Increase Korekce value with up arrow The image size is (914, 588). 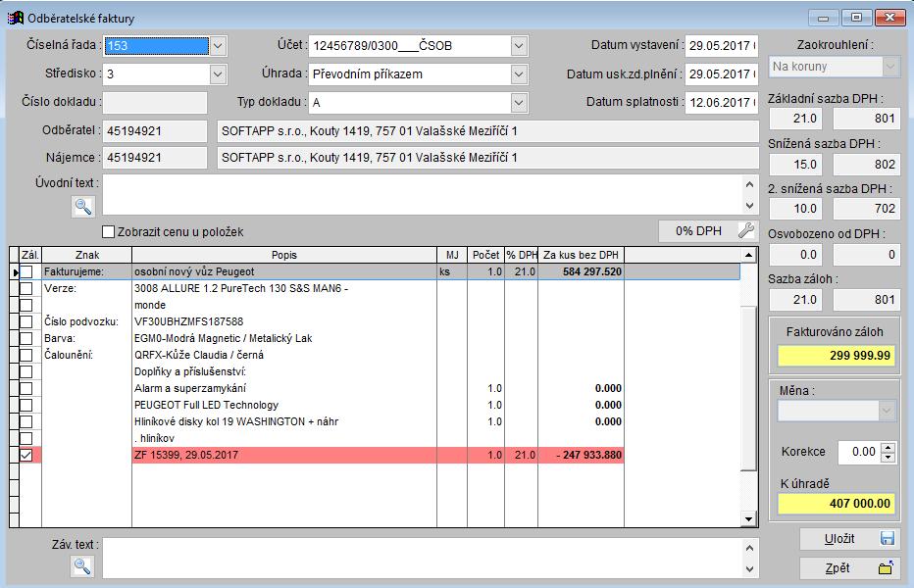888,448
